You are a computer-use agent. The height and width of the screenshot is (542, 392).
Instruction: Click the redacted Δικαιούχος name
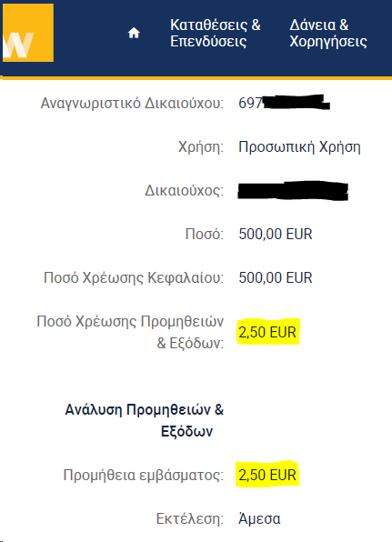tap(293, 190)
